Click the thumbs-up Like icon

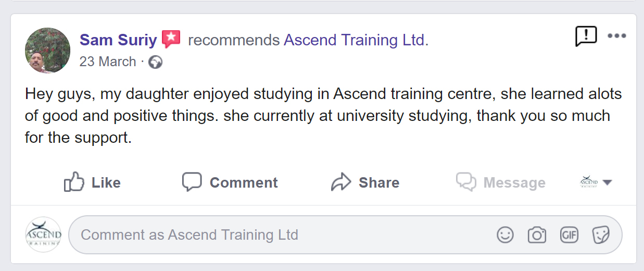pyautogui.click(x=74, y=182)
